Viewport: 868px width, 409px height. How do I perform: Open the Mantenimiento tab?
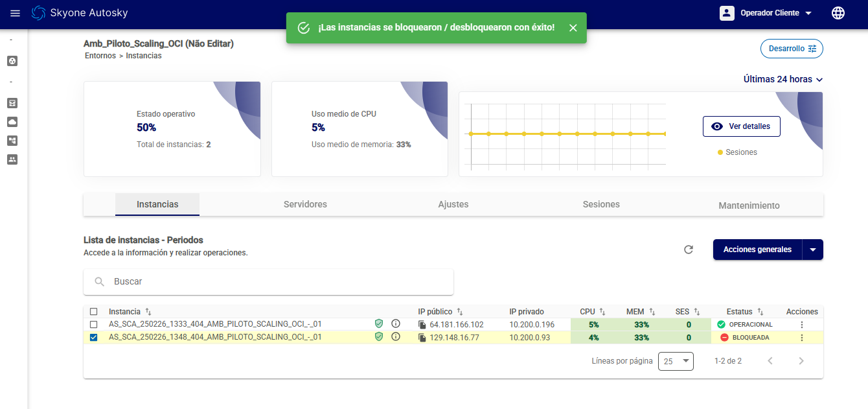pyautogui.click(x=749, y=205)
